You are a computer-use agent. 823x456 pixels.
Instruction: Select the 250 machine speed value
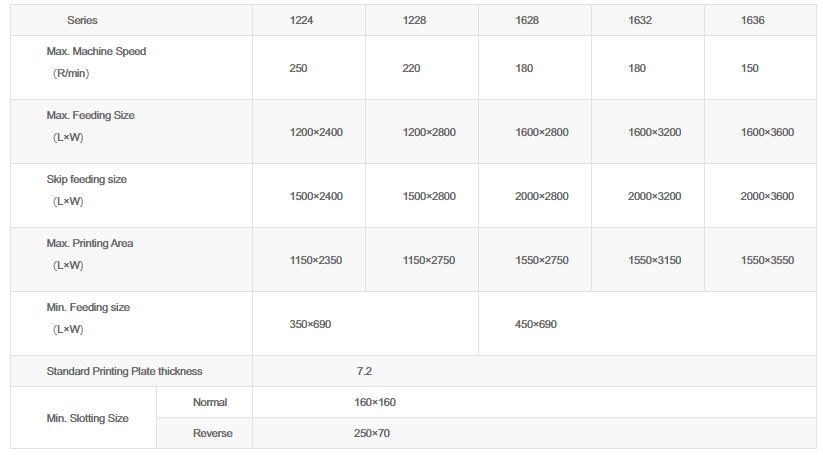[x=298, y=68]
